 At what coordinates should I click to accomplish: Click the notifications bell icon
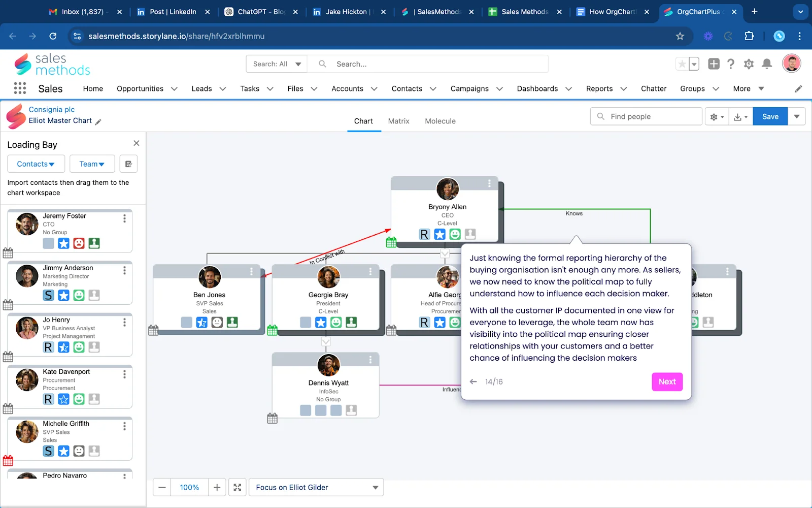[767, 64]
